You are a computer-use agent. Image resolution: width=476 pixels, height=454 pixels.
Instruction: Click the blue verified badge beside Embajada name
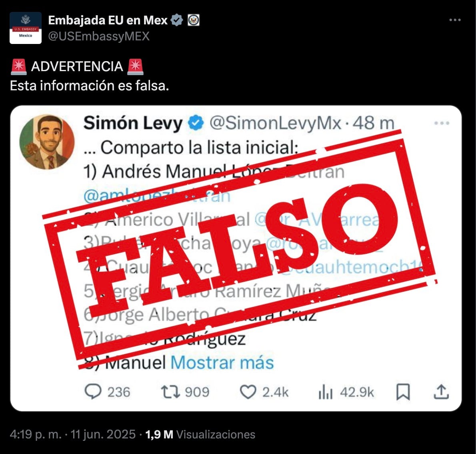coord(177,20)
